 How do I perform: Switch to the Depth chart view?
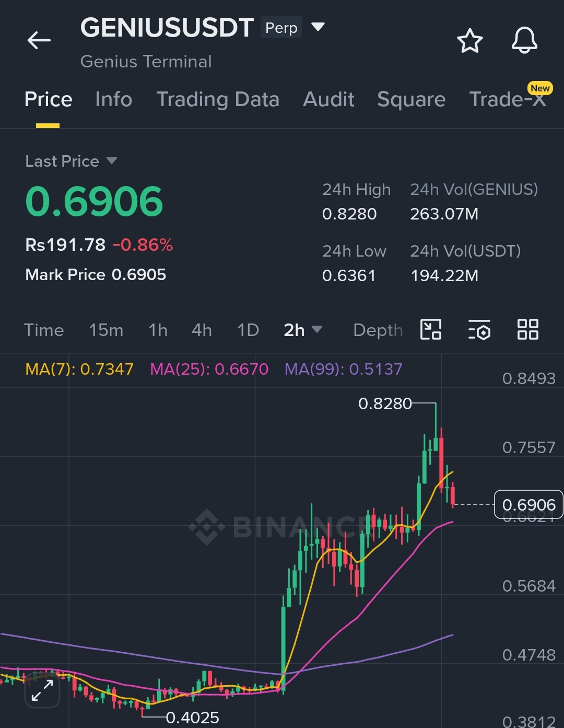[378, 330]
